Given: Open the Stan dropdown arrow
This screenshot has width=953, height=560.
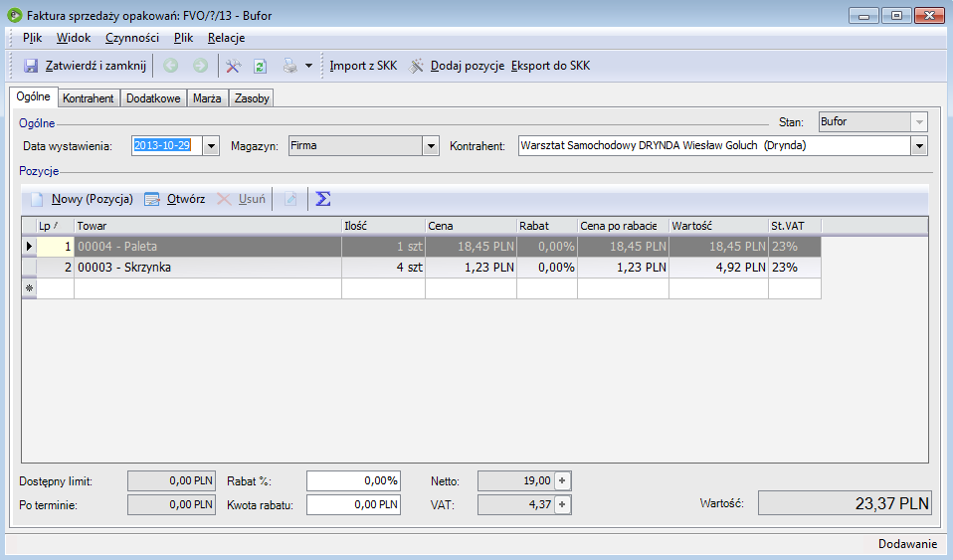Looking at the screenshot, I should [919, 122].
